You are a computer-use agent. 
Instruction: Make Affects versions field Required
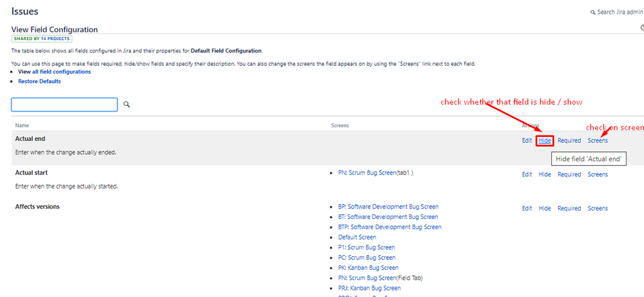tap(569, 209)
